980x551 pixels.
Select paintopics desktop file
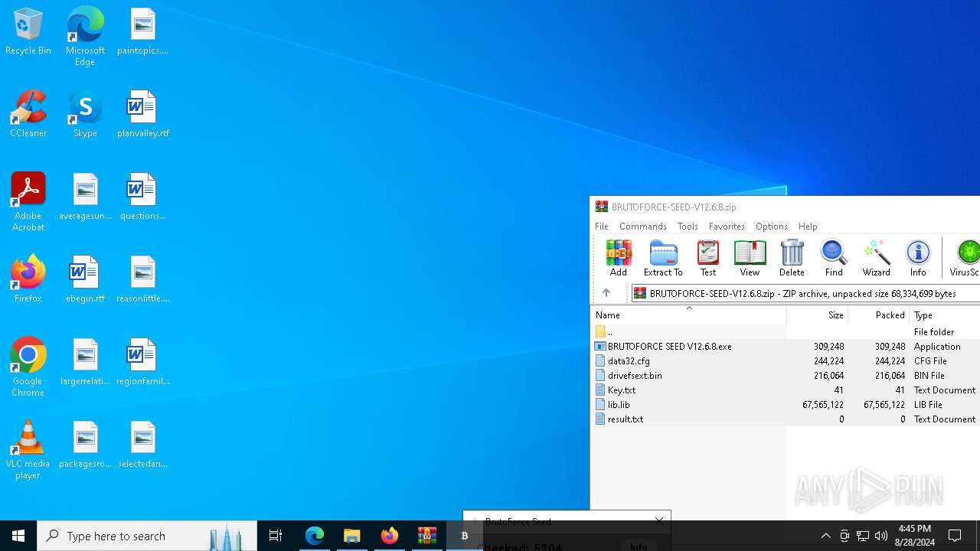[x=142, y=32]
